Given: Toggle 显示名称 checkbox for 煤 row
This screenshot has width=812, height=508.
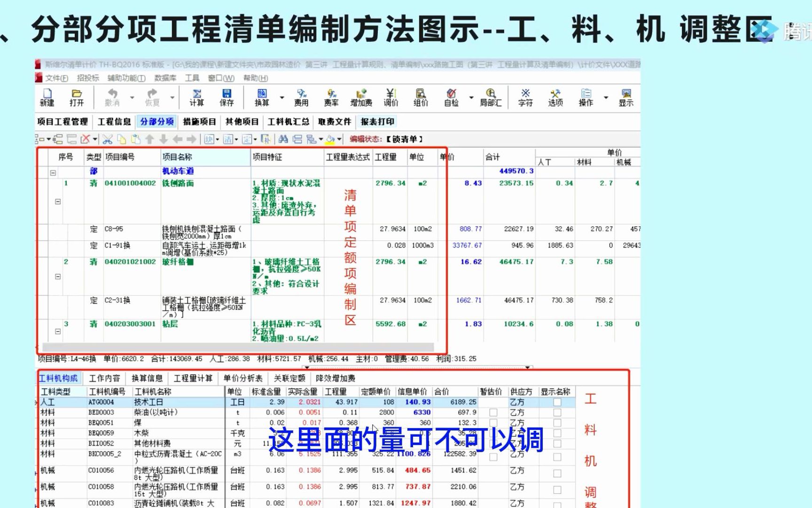Looking at the screenshot, I should 557,423.
